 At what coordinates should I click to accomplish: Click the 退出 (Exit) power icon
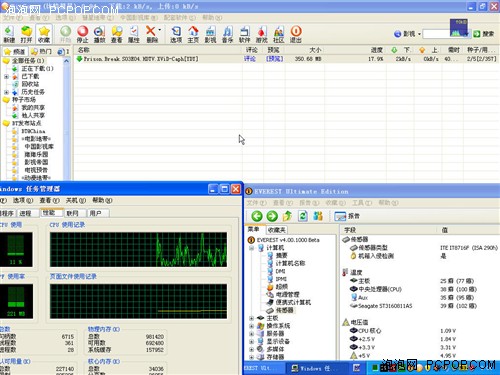click(296, 34)
